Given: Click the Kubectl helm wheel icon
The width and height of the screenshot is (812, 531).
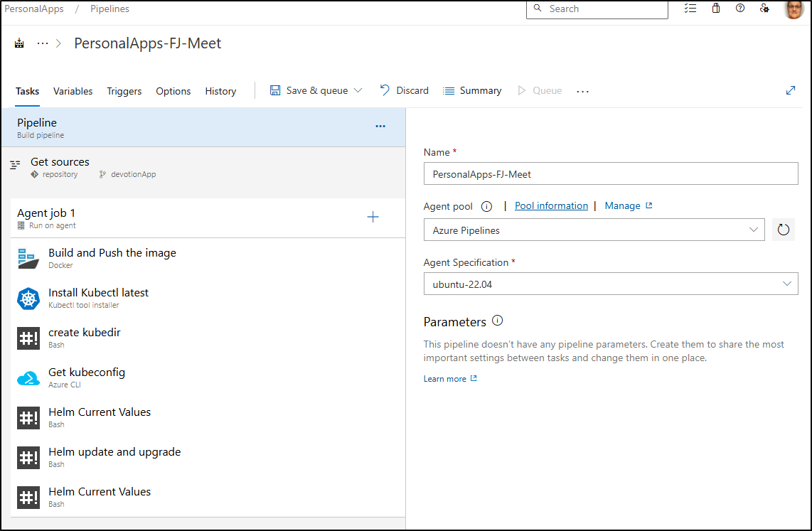Looking at the screenshot, I should click(x=28, y=299).
